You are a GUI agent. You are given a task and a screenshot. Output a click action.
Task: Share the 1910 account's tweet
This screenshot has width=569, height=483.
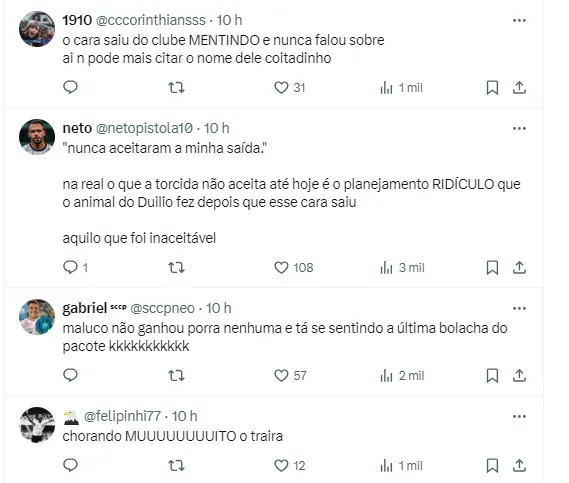point(519,88)
